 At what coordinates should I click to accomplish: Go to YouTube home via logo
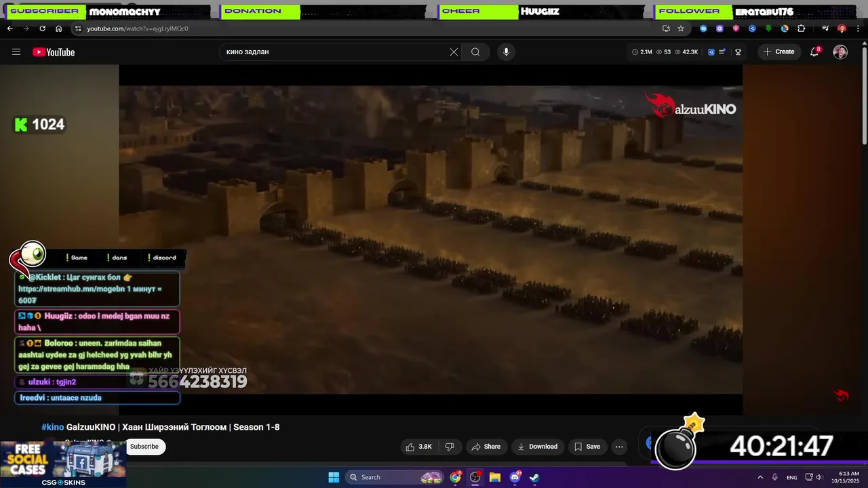tap(54, 52)
